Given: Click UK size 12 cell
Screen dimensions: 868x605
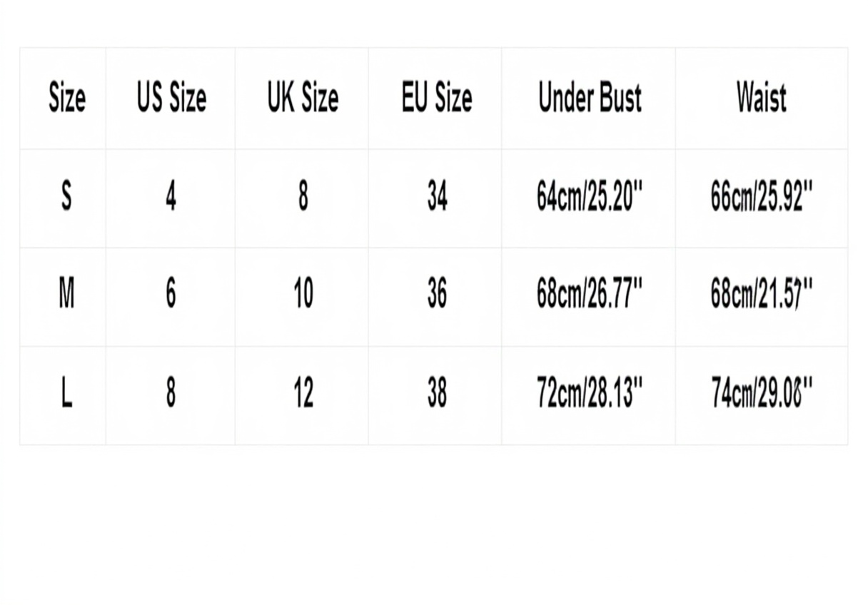Looking at the screenshot, I should 303,393.
